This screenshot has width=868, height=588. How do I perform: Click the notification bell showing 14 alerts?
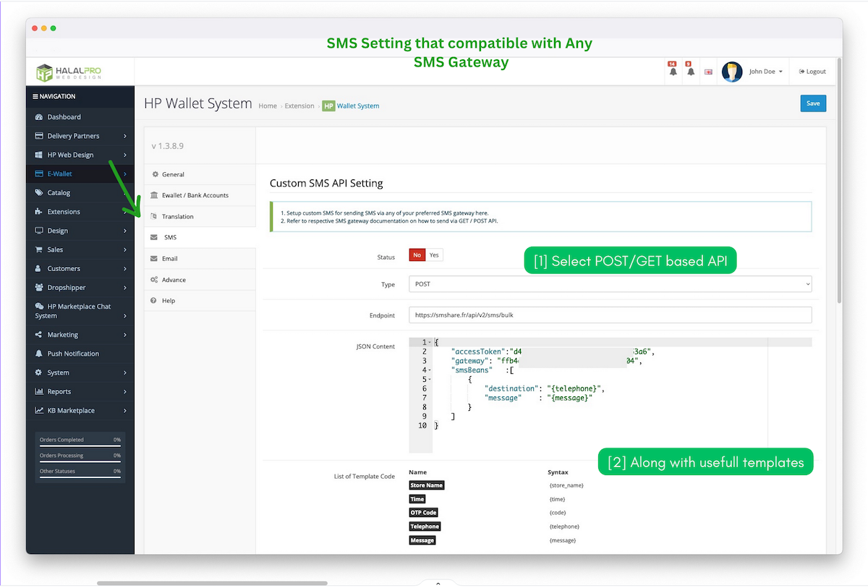point(671,71)
